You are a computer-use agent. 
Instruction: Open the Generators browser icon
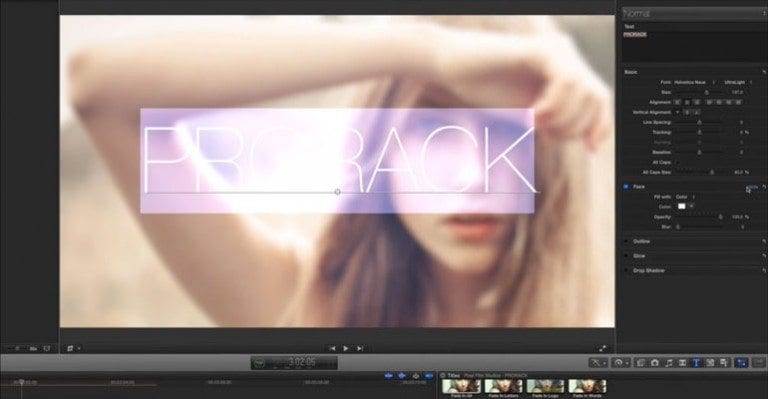710,363
